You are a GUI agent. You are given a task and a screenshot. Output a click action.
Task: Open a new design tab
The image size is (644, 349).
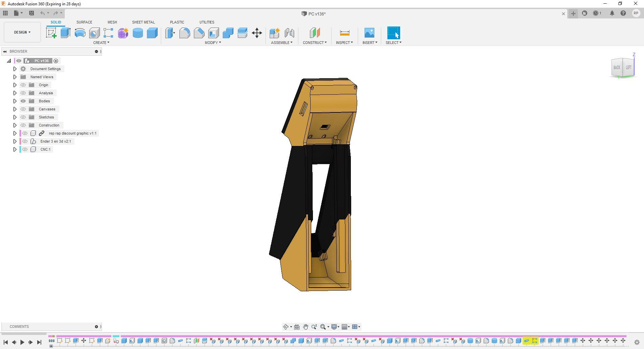[573, 13]
